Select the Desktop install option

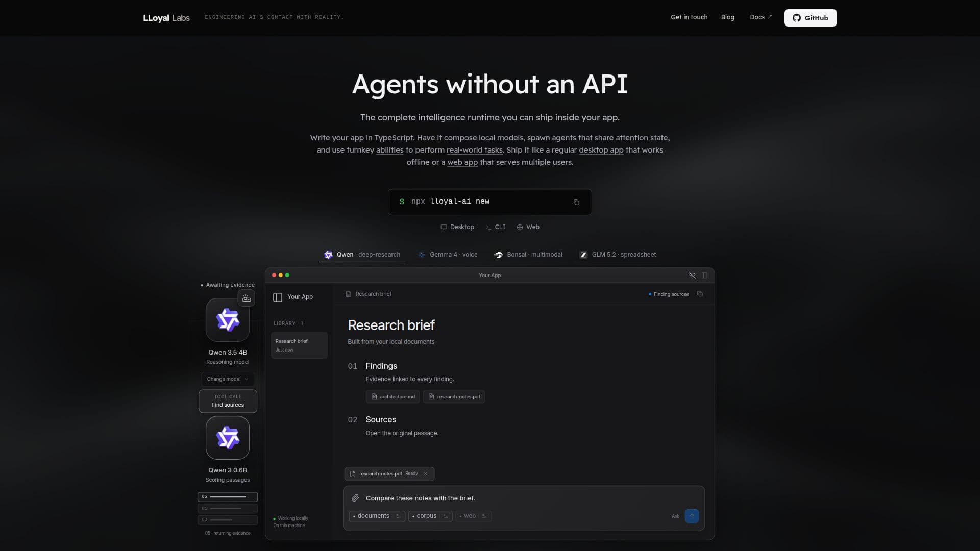457,227
